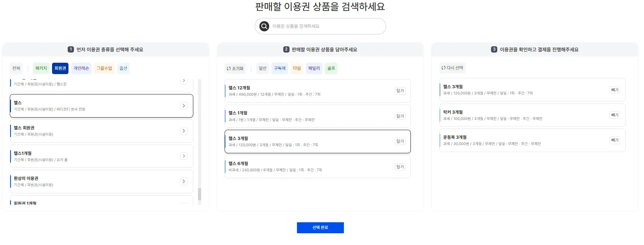This screenshot has width=644, height=245.
Task: Select the 패키지 category tab
Action: click(x=41, y=68)
